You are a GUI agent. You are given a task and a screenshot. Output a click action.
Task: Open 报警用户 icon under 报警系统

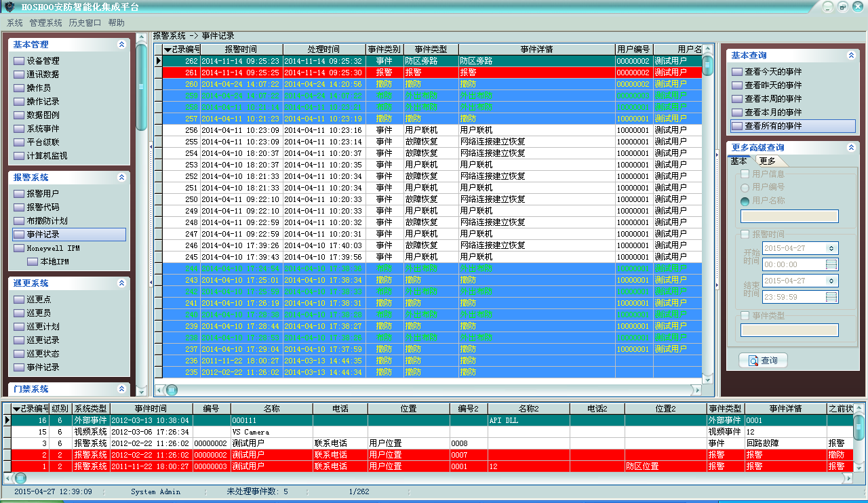18,194
